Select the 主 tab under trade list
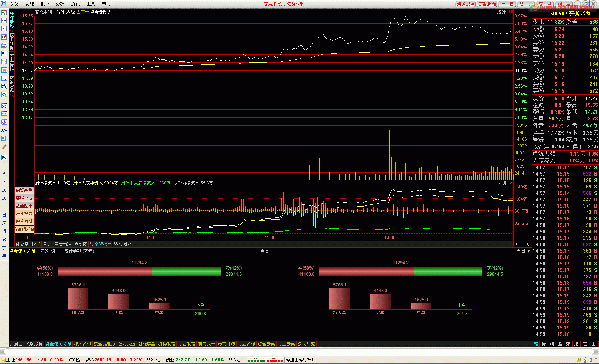Screen dimensions: 599x364 coord(593,344)
